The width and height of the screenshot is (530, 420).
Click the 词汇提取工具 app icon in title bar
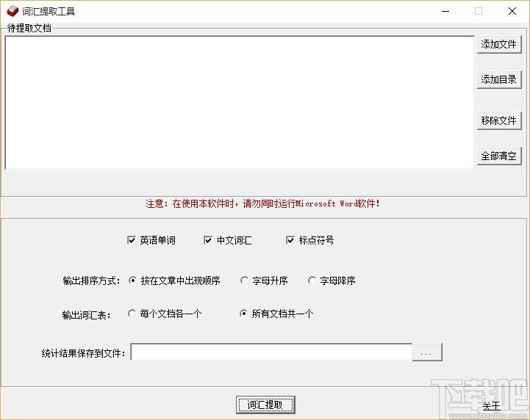tap(12, 11)
